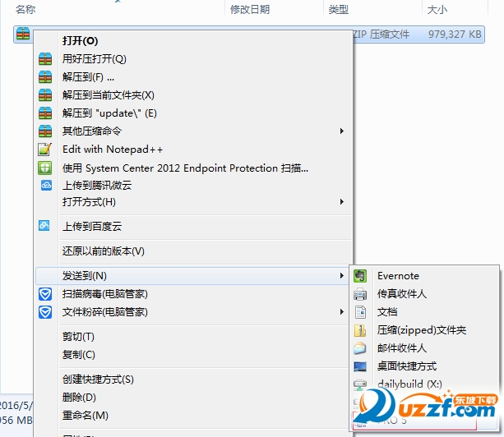Click the archive icon beside 解压到(F) ...
This screenshot has height=437, width=504.
pyautogui.click(x=45, y=77)
